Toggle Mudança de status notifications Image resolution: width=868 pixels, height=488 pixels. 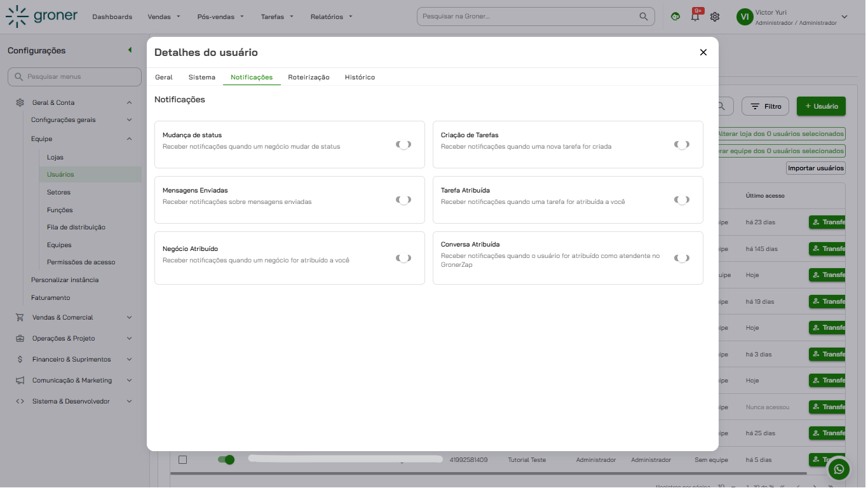click(x=403, y=144)
